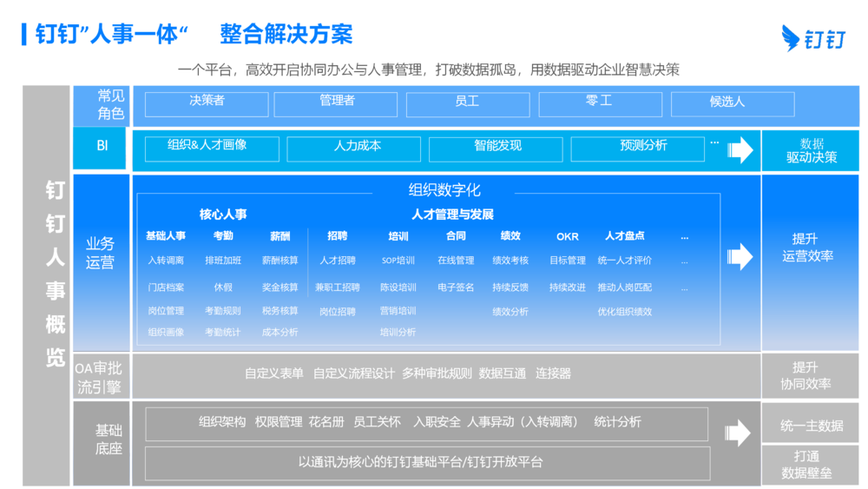Image resolution: width=868 pixels, height=489 pixels.
Task: Click the 人才盘点 column header
Action: click(624, 236)
